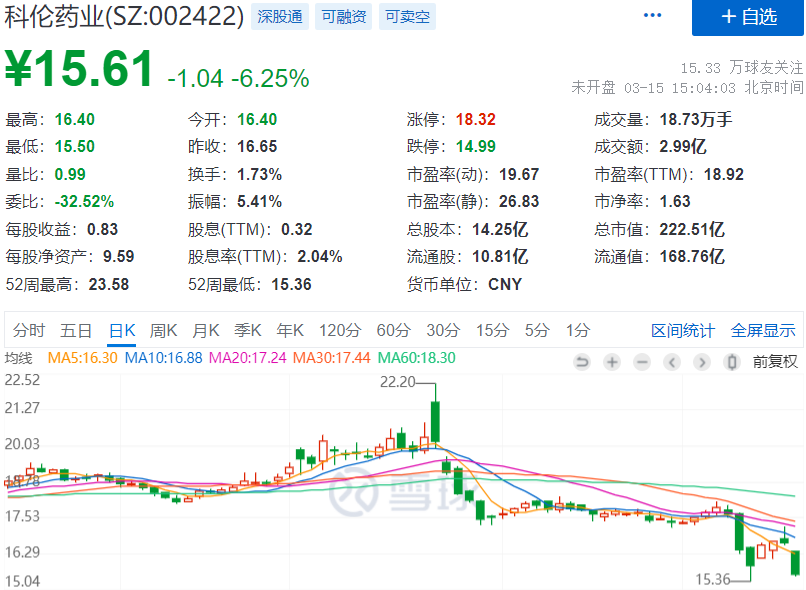
Task: Switch to the 分时 chart tab
Action: coord(29,330)
